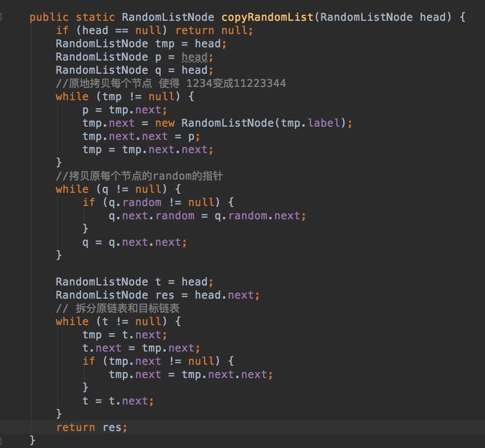Click the line 'while (tmp != null) {'

click(x=125, y=97)
